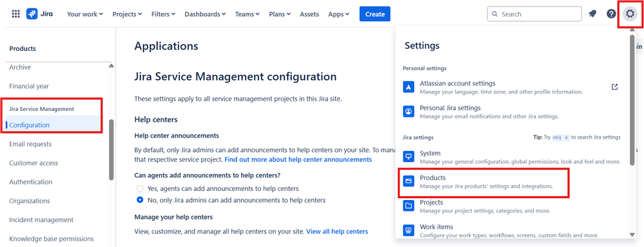The image size is (644, 247).
Task: Open the help question mark icon
Action: [x=611, y=14]
